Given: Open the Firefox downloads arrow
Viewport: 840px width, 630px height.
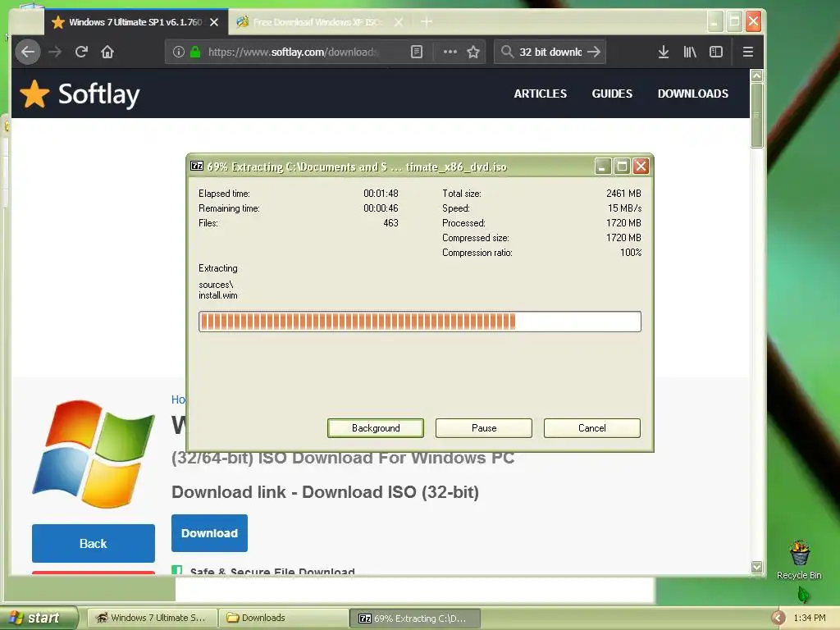Looking at the screenshot, I should (663, 52).
